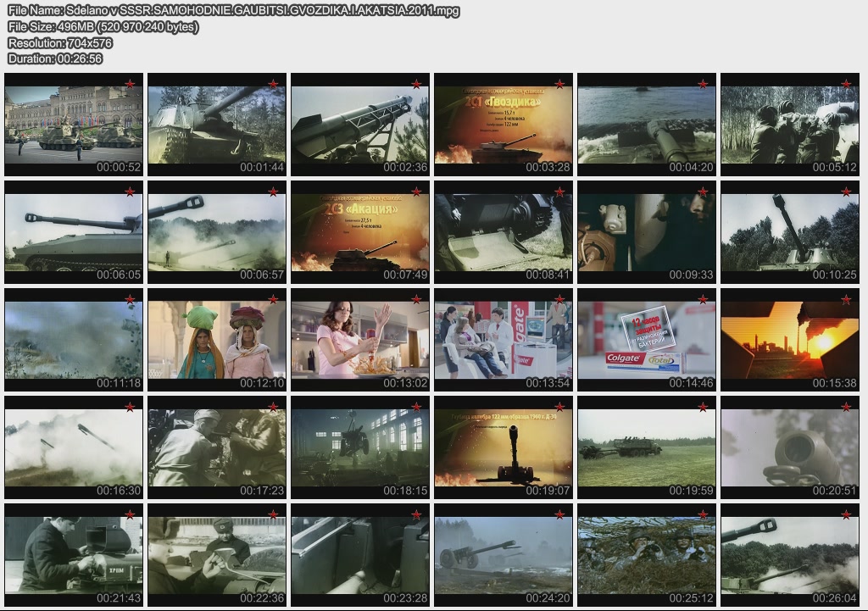Click the red star on the 00:21:43 thumbnail
This screenshot has width=868, height=611.
coord(130,514)
